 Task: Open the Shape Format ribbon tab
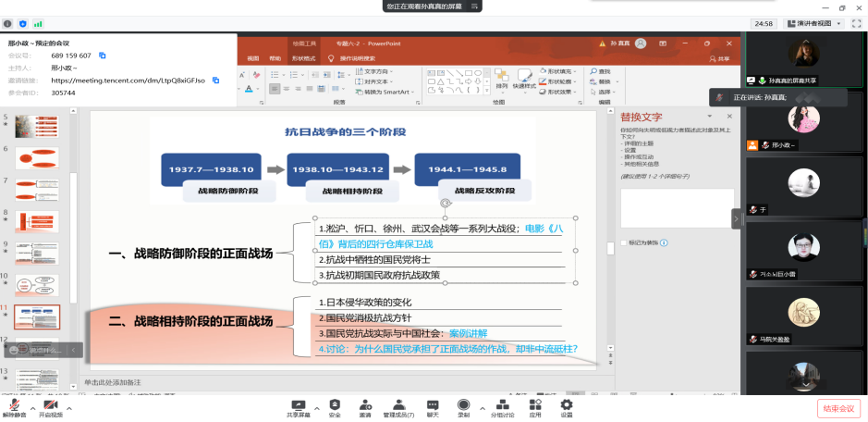click(303, 58)
